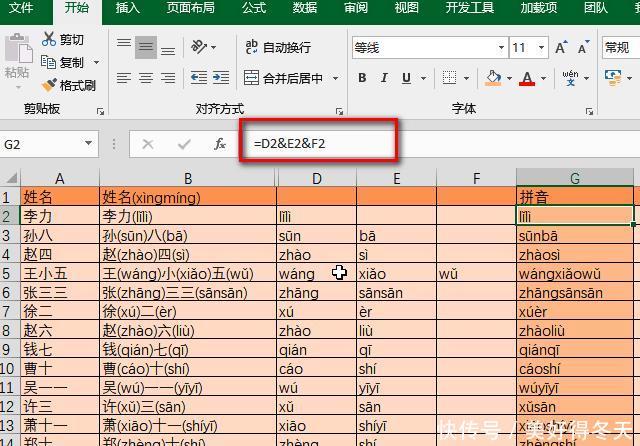The width and height of the screenshot is (640, 446).
Task: Toggle Italic formatting
Action: [384, 78]
